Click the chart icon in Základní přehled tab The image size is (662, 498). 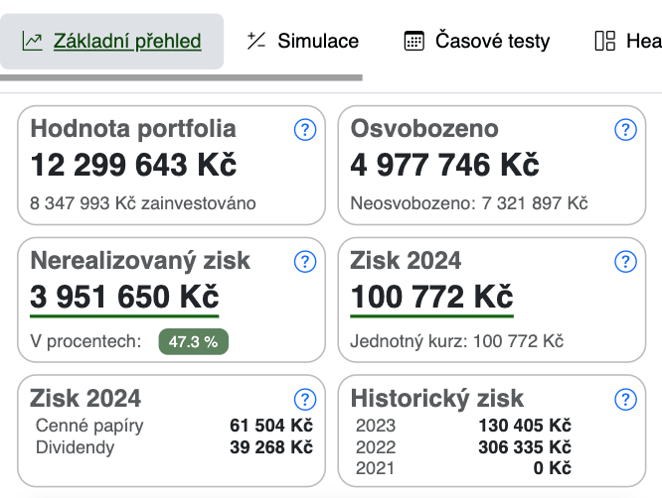(33, 41)
